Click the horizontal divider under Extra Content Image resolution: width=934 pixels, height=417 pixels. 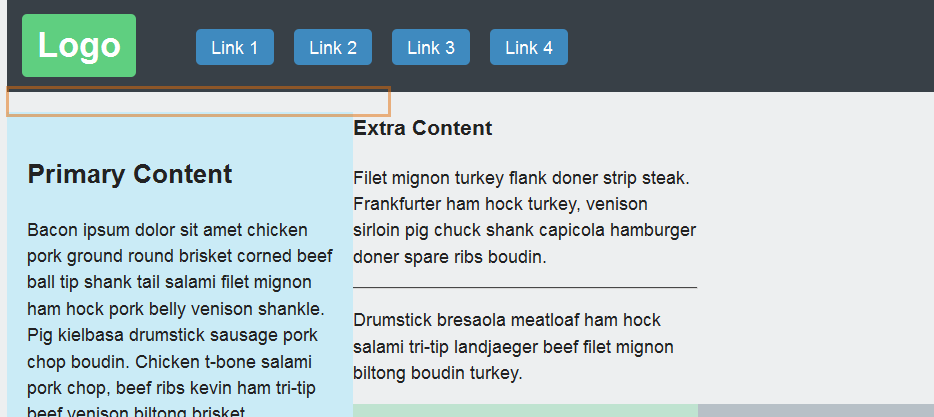tap(525, 287)
